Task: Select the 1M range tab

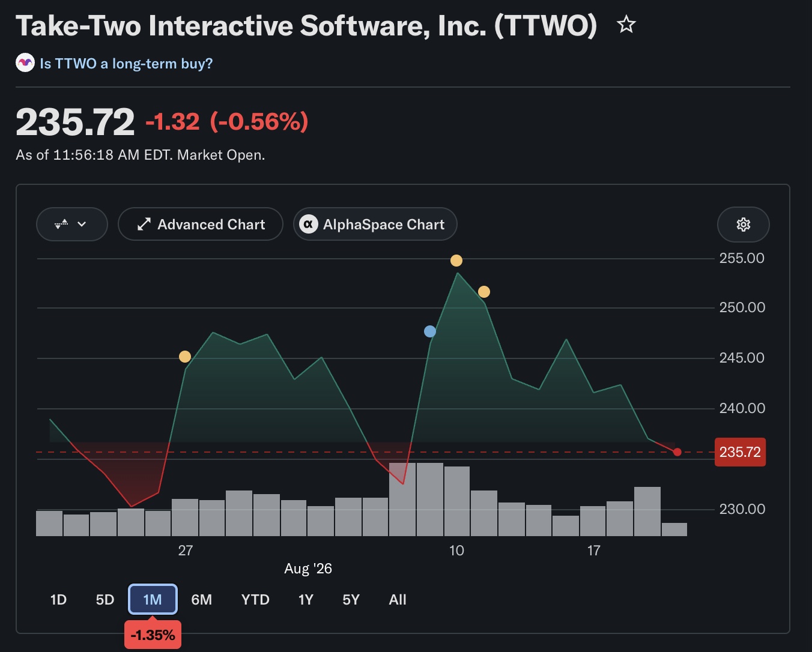Action: 153,600
